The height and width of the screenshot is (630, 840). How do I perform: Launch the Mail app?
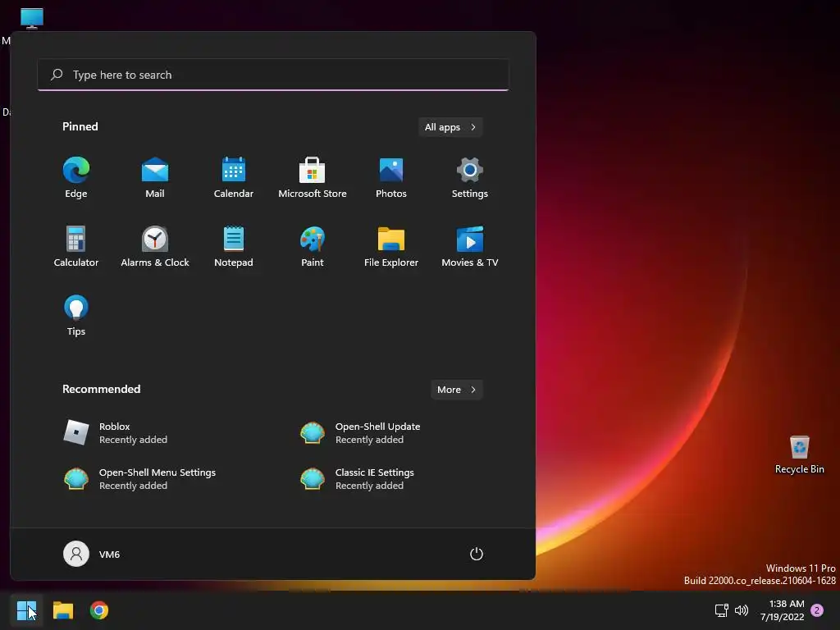pos(155,178)
